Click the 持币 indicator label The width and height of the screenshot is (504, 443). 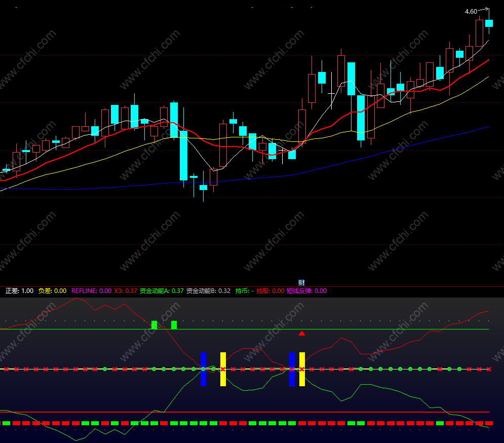(x=244, y=291)
